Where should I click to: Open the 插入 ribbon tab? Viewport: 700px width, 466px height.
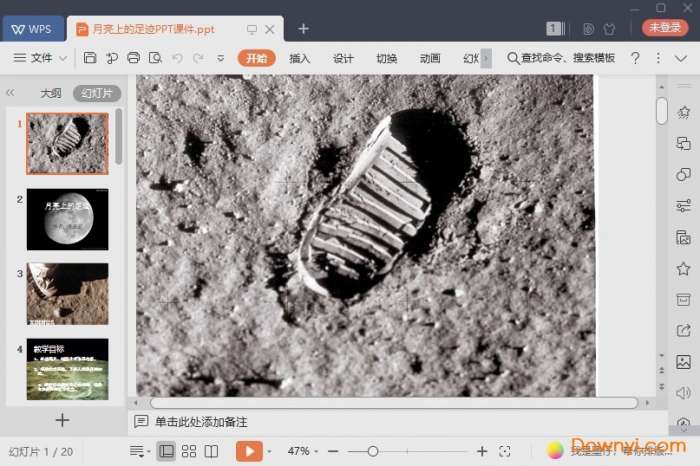pyautogui.click(x=300, y=58)
